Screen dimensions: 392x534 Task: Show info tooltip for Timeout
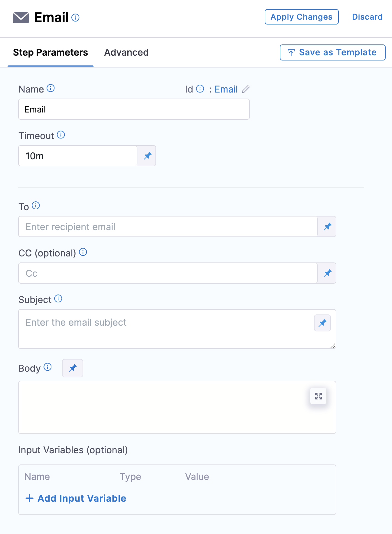[61, 135]
